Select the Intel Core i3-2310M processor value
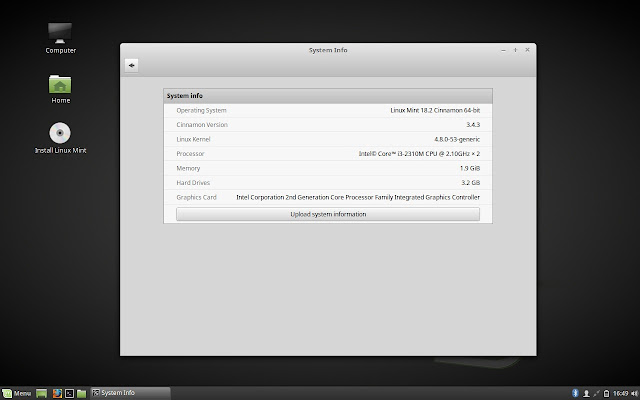640x400 pixels. point(419,154)
